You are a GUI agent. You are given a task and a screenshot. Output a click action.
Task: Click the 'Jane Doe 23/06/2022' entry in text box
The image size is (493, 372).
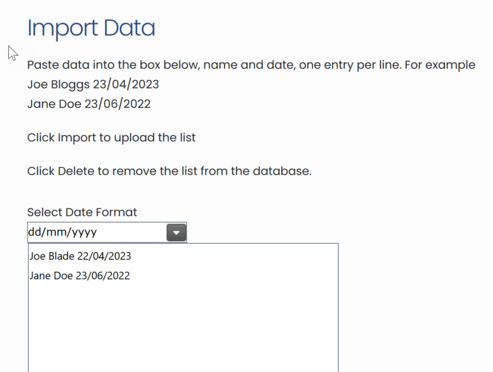(x=80, y=276)
